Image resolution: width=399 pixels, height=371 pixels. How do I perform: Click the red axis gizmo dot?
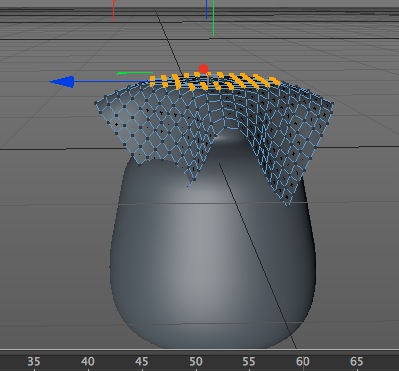tap(203, 69)
